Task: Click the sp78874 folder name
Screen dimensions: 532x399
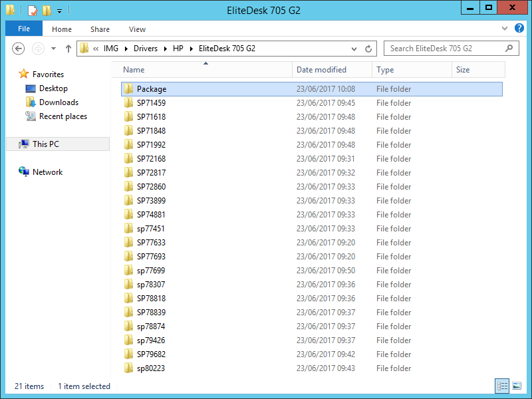Action: 151,327
